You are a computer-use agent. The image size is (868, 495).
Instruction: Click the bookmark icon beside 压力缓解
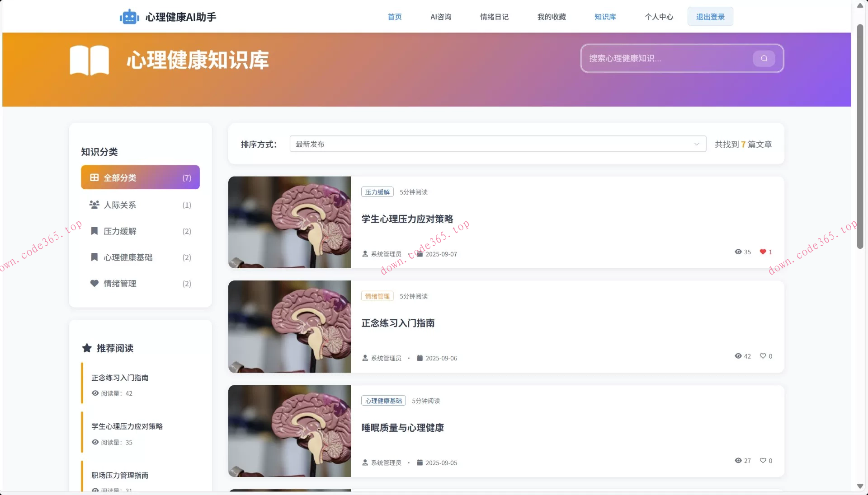[94, 231]
